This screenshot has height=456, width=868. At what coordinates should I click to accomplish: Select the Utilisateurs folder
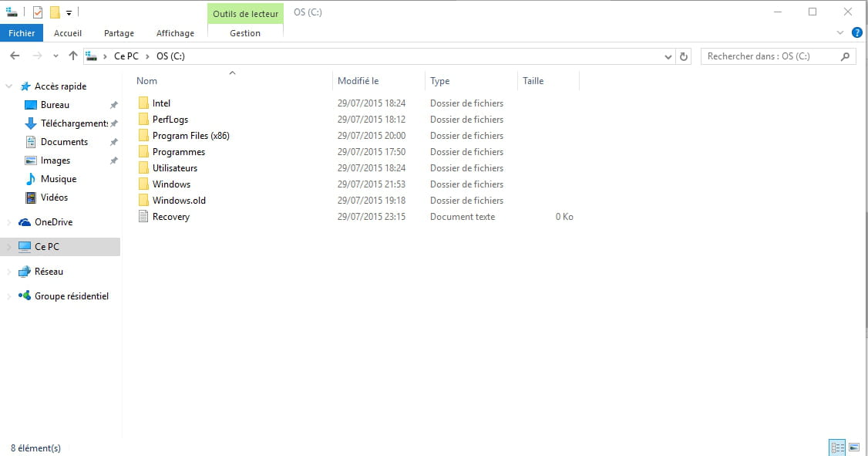[x=175, y=168]
